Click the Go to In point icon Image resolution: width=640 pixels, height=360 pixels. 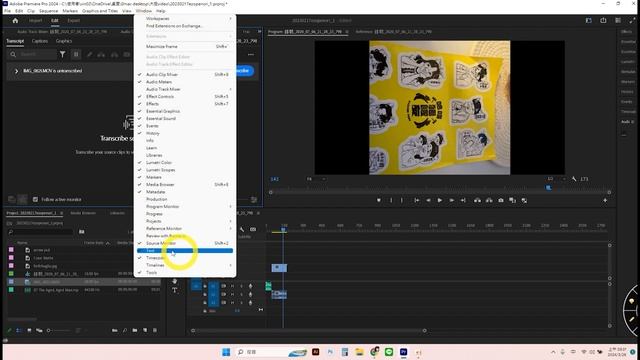pyautogui.click(x=417, y=200)
